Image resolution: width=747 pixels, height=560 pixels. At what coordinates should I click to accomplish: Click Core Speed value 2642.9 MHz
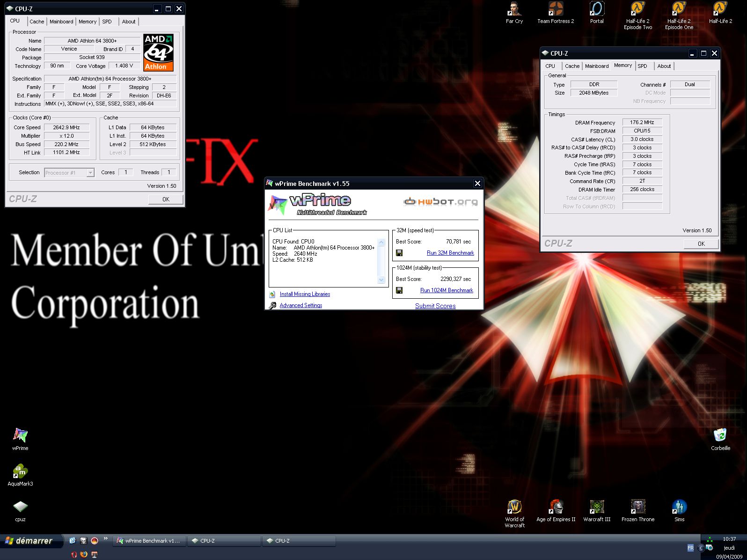click(x=66, y=127)
